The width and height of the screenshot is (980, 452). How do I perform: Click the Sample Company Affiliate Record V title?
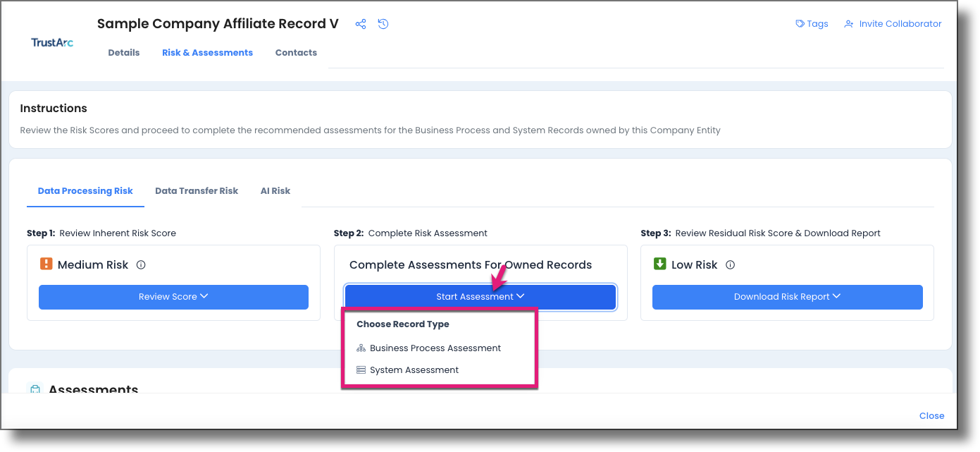point(218,24)
